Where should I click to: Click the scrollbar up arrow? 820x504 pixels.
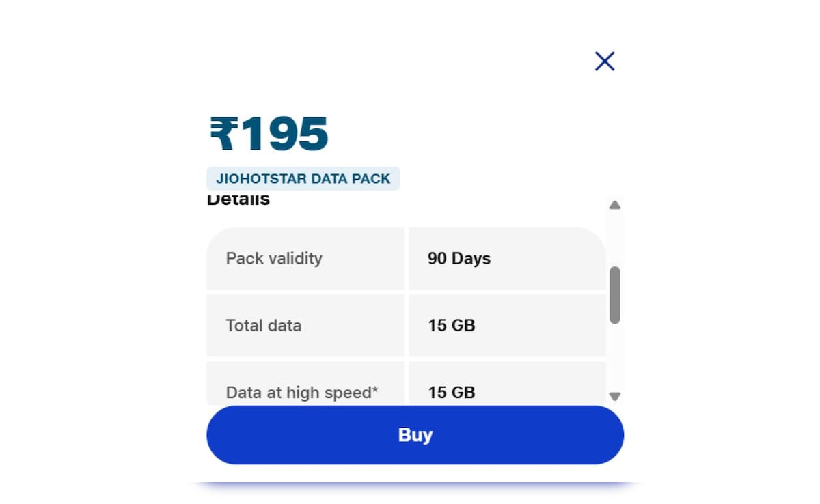[x=614, y=205]
